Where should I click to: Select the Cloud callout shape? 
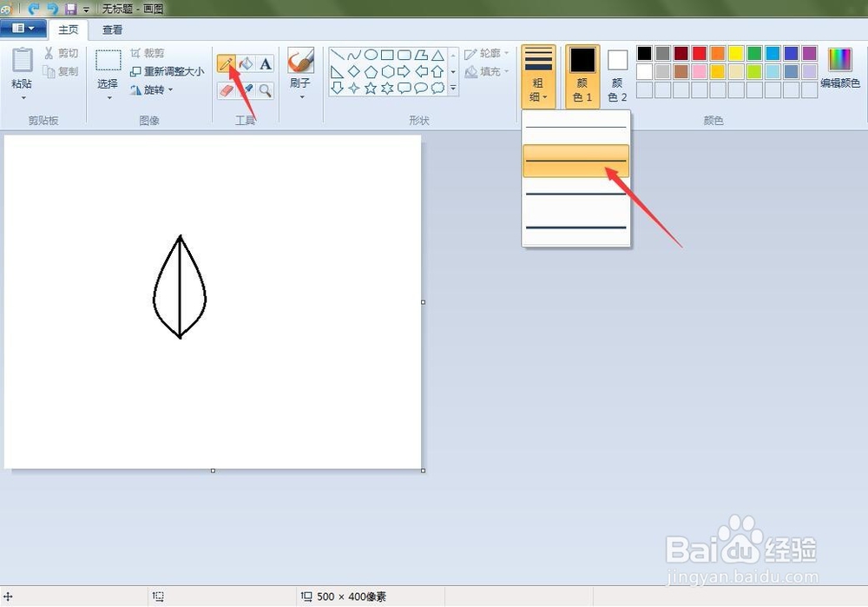(x=437, y=88)
